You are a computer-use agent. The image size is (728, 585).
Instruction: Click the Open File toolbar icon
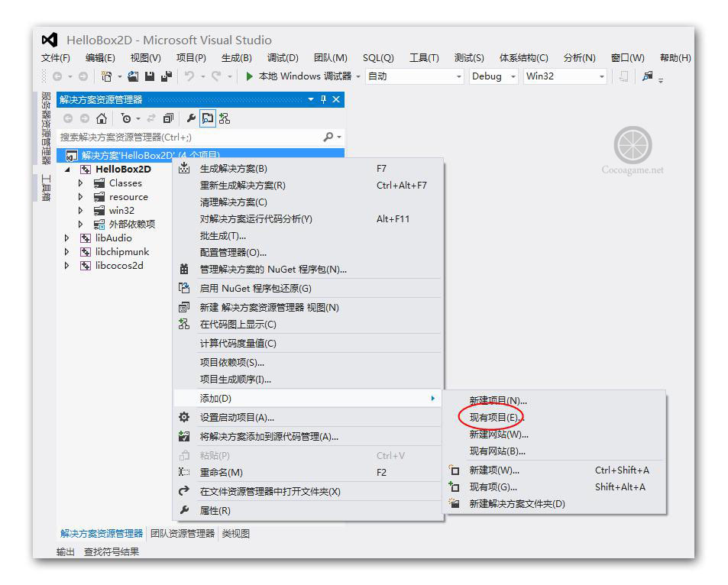(133, 76)
